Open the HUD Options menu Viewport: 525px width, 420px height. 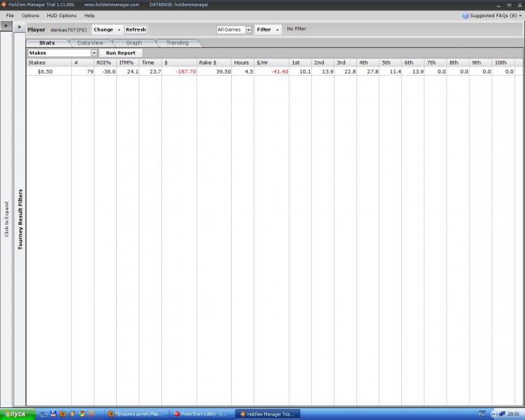pyautogui.click(x=61, y=16)
